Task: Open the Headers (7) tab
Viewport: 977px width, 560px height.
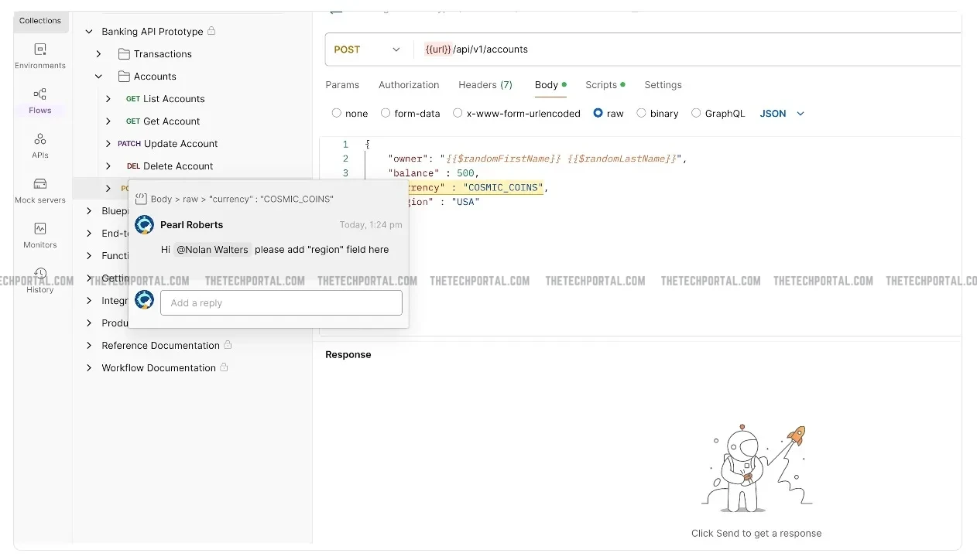Action: (485, 85)
